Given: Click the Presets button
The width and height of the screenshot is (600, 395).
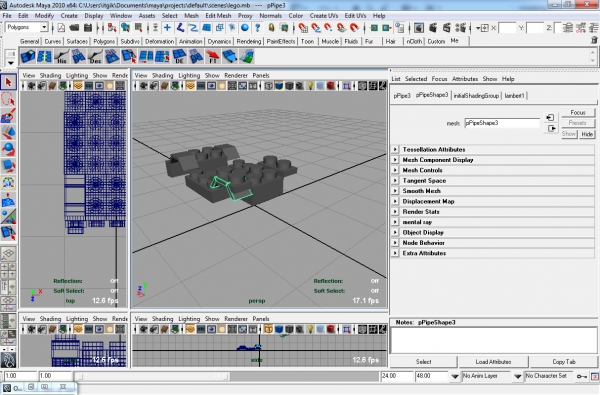Looking at the screenshot, I should 578,123.
